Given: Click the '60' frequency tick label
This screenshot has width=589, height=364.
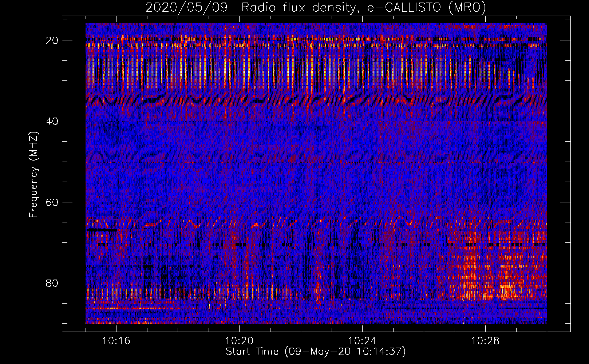Looking at the screenshot, I should click(52, 202).
